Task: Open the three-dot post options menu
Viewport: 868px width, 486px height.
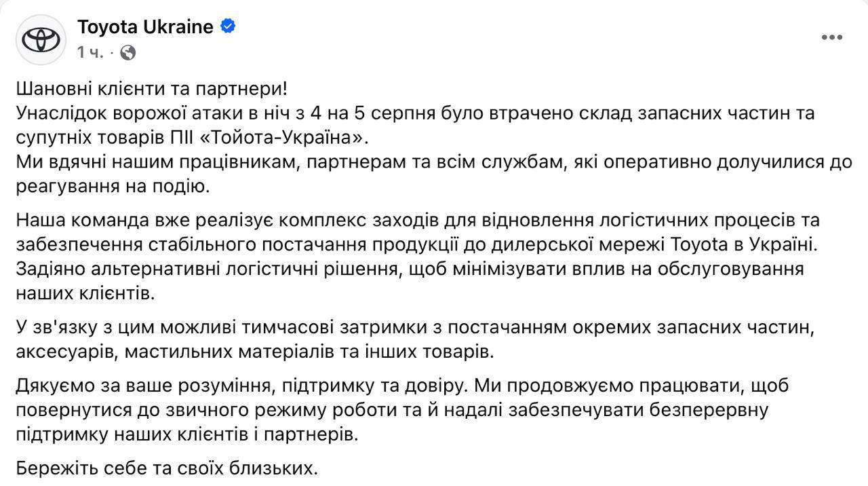Action: click(x=831, y=37)
